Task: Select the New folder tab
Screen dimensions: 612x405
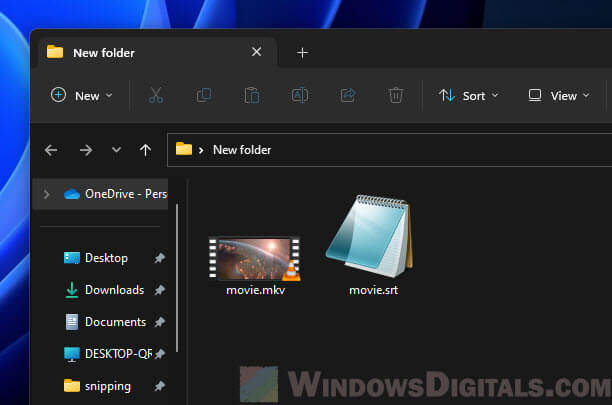Action: 158,52
